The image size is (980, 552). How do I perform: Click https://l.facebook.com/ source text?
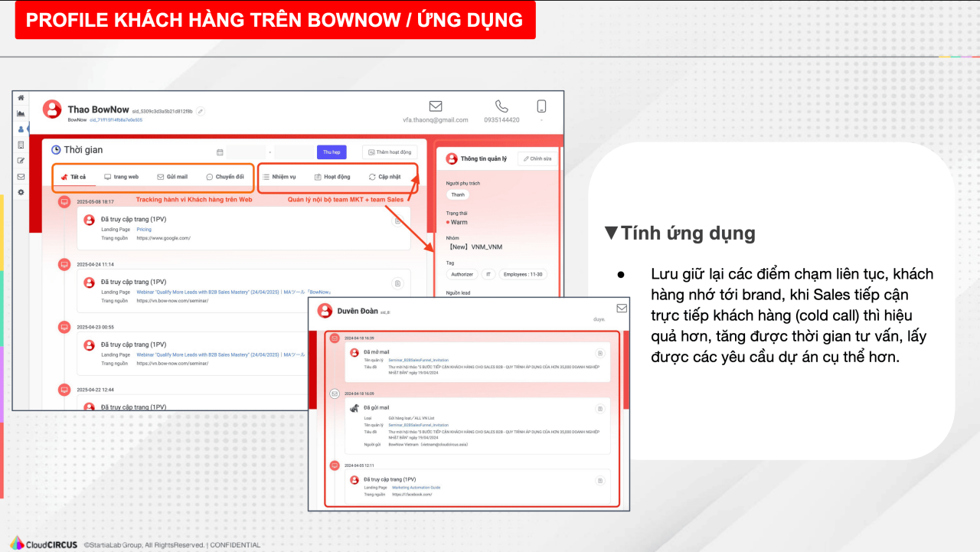pyautogui.click(x=412, y=495)
